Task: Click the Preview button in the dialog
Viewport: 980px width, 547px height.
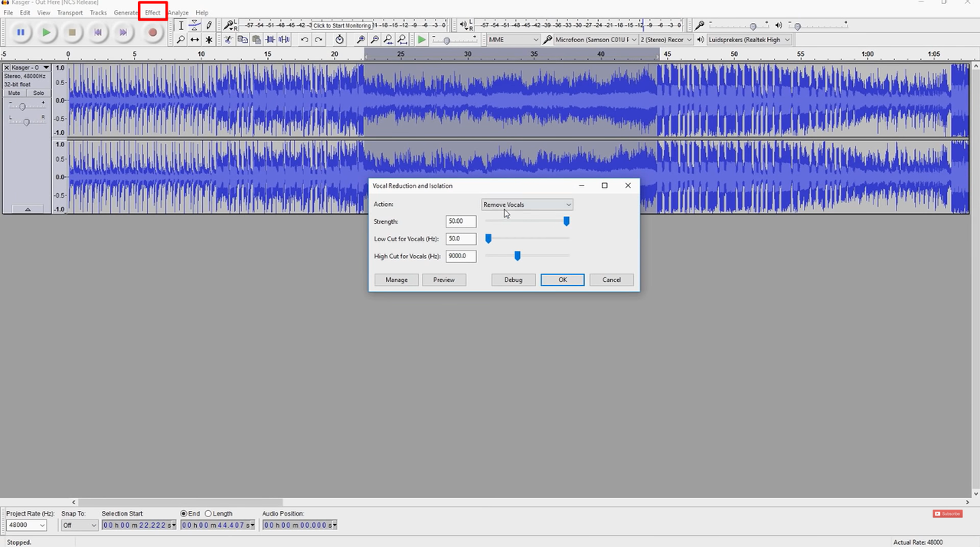Action: [x=444, y=280]
